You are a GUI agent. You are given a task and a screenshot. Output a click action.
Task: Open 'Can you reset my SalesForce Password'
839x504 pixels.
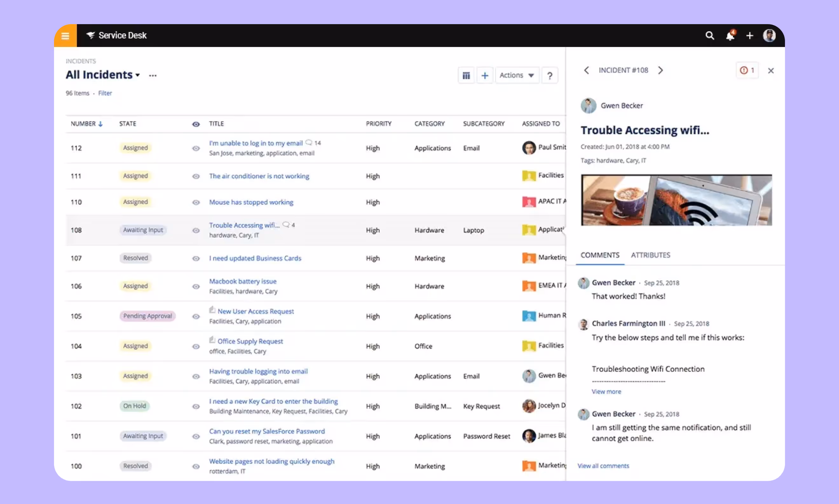[267, 431]
